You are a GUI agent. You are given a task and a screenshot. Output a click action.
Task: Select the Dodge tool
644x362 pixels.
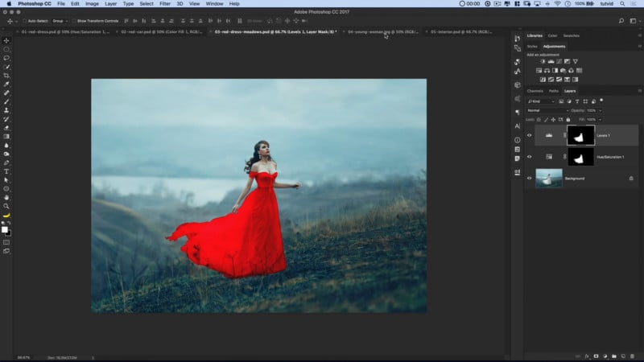[x=6, y=154]
